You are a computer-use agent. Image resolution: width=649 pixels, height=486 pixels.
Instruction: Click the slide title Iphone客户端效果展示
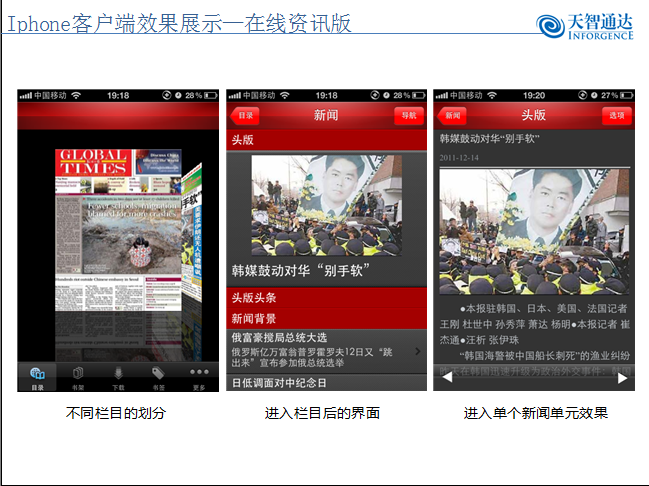179,23
